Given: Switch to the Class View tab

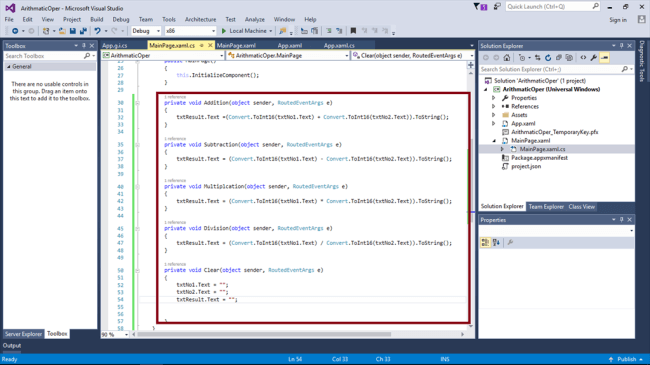Looking at the screenshot, I should (x=582, y=207).
